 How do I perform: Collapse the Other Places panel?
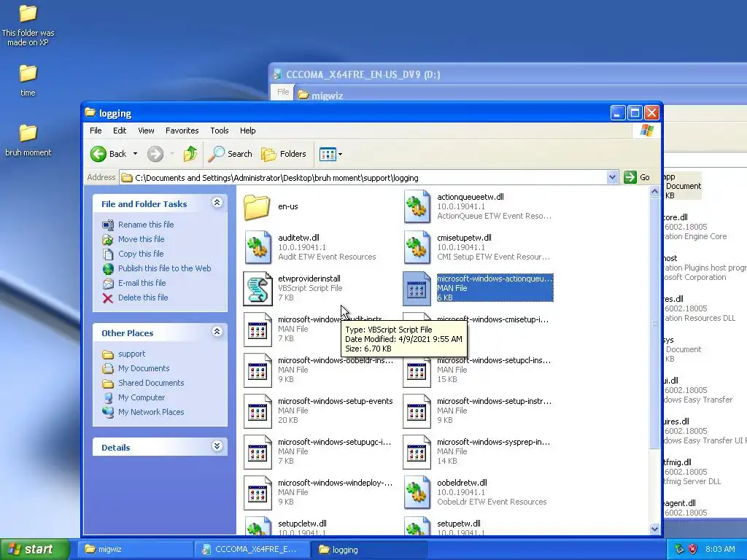(217, 332)
